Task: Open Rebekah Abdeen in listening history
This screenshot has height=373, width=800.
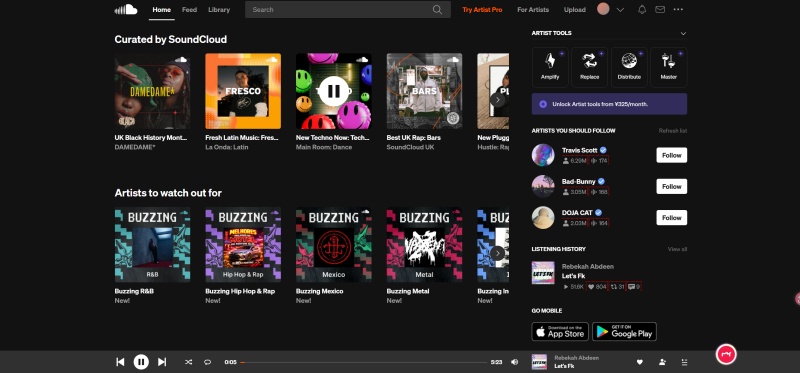Action: (588, 266)
